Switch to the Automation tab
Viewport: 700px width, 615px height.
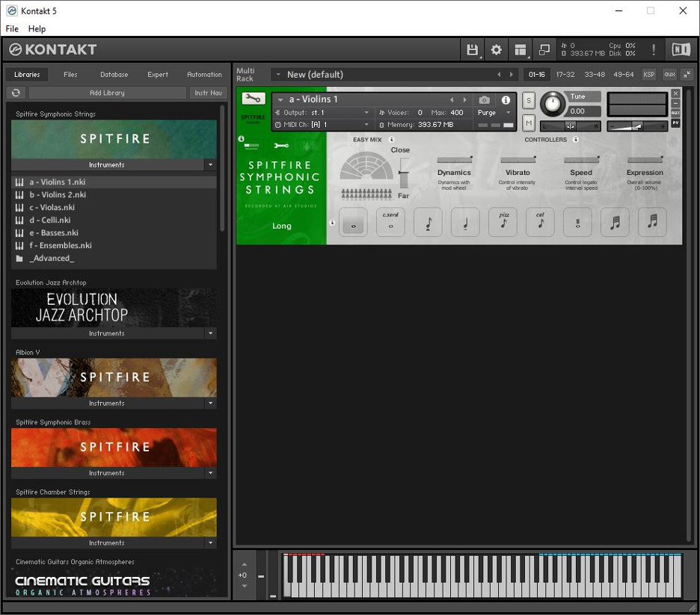[204, 75]
